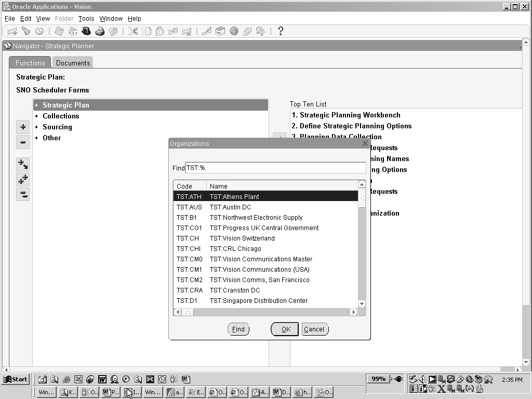Viewport: 532px width, 399px height.
Task: Select TST:Vision Communications (USA) row
Action: pyautogui.click(x=265, y=270)
